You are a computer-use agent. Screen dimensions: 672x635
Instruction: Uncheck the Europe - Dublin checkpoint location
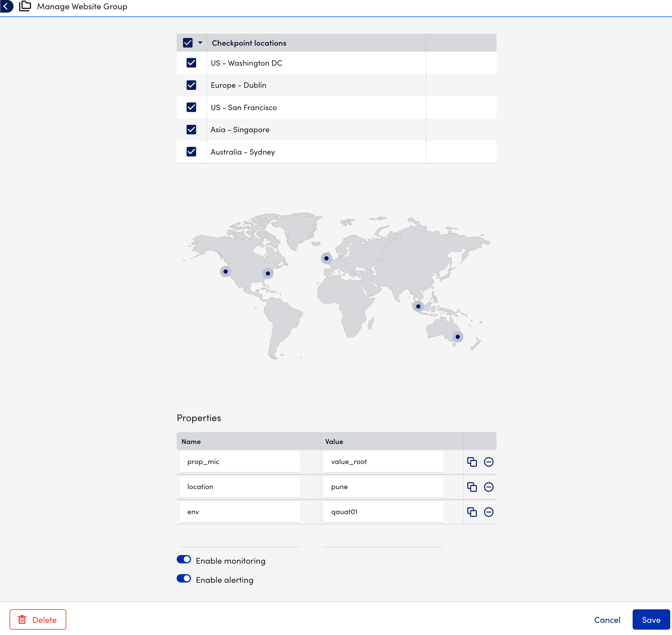point(191,85)
